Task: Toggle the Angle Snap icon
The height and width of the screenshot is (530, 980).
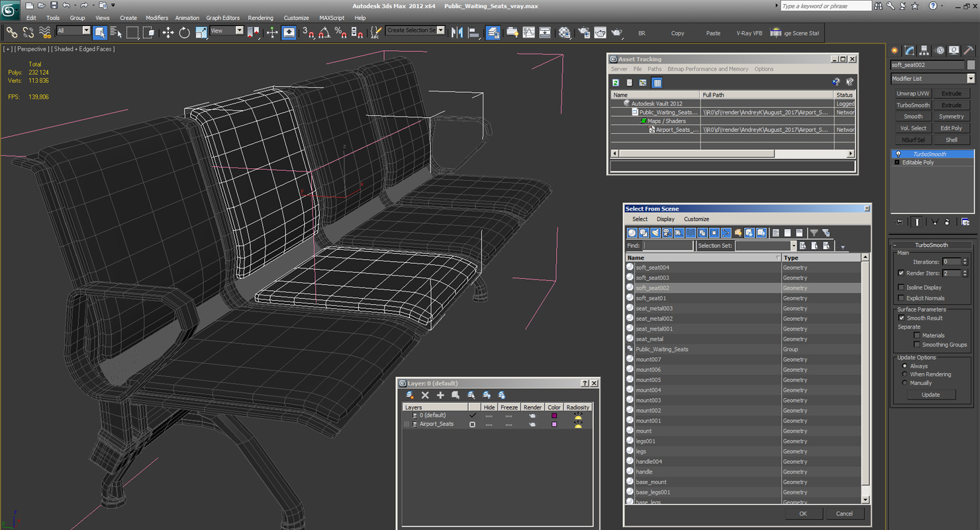Action: pos(324,32)
